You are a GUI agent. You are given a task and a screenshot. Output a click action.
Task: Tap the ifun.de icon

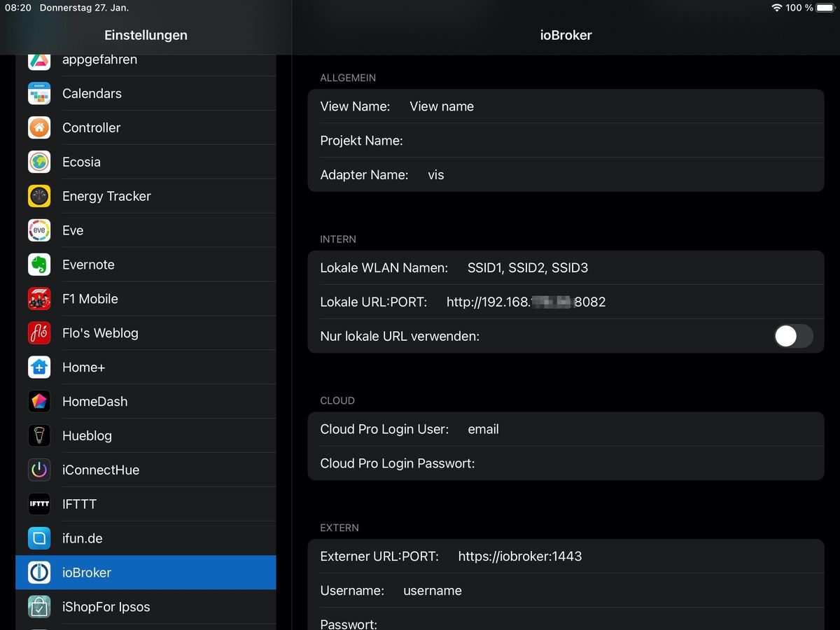pyautogui.click(x=39, y=538)
